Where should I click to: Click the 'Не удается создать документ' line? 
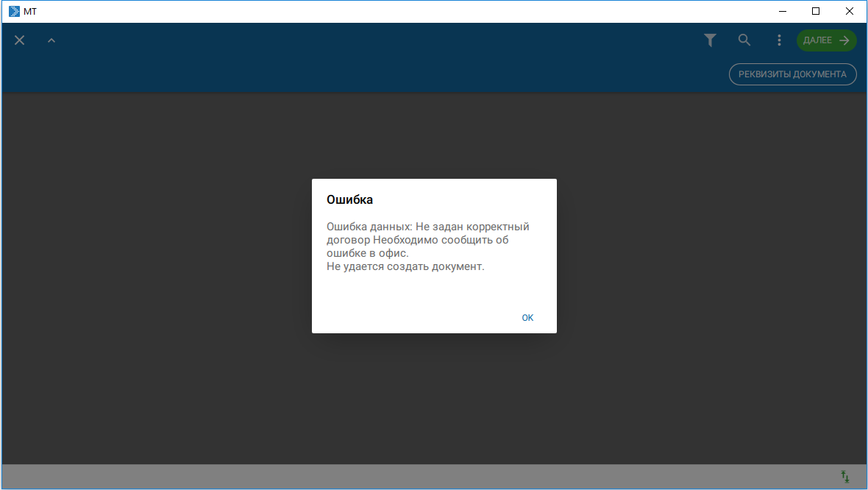pyautogui.click(x=405, y=266)
